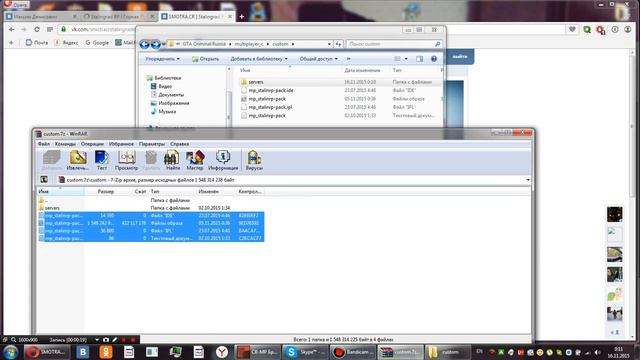Click Open (Открыть) button in Explorer toolbar

point(205,59)
